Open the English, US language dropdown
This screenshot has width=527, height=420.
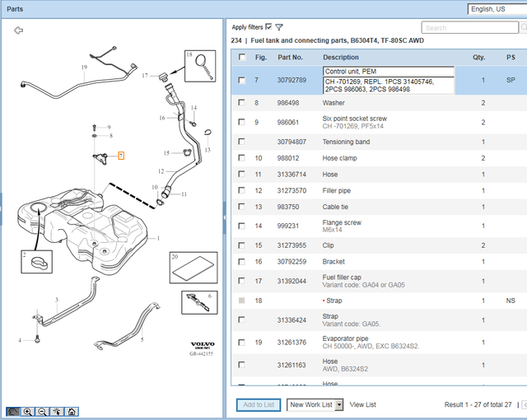click(x=496, y=9)
